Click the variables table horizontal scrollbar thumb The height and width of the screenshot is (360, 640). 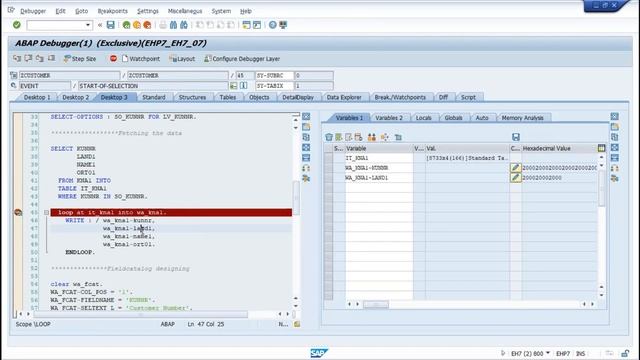376,304
